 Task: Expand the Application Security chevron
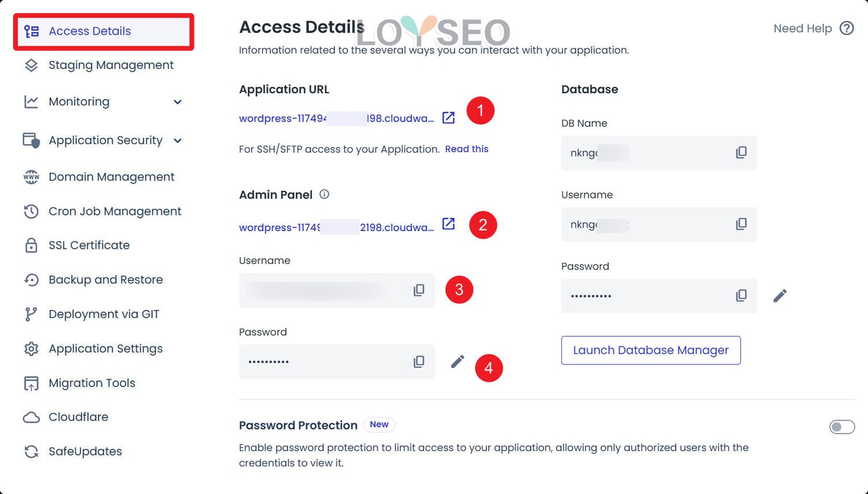[x=178, y=141]
